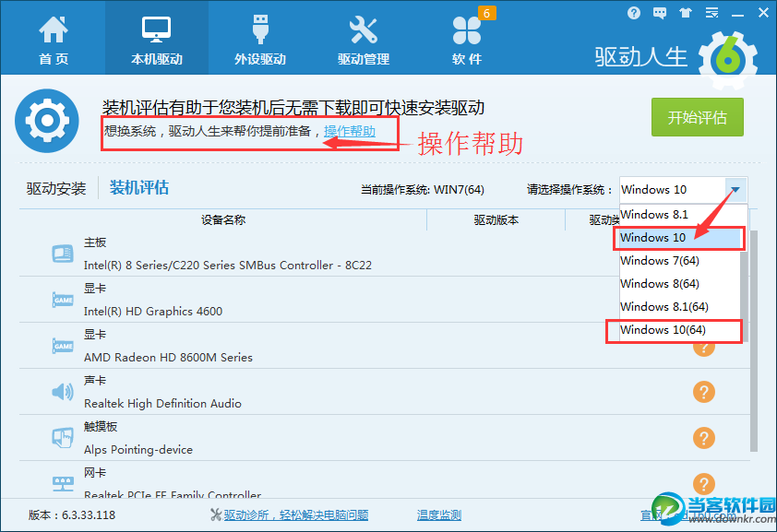The width and height of the screenshot is (777, 532).
Task: Select Alps Pointing-device text
Action: pos(138,449)
